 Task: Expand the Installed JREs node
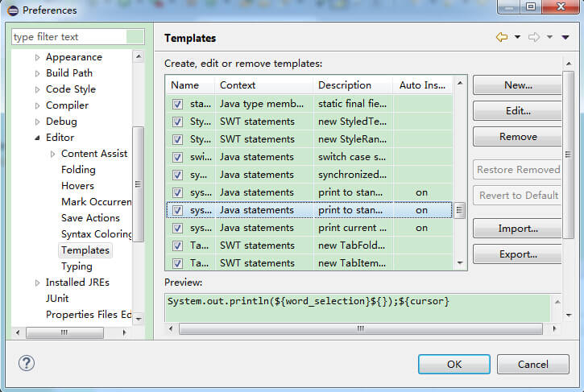(x=37, y=283)
